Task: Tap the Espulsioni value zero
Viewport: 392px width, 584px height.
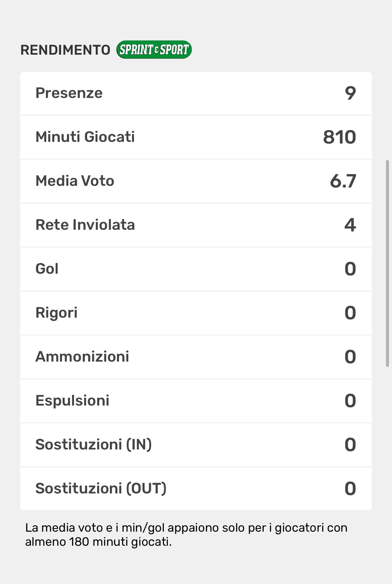Action: coord(350,401)
